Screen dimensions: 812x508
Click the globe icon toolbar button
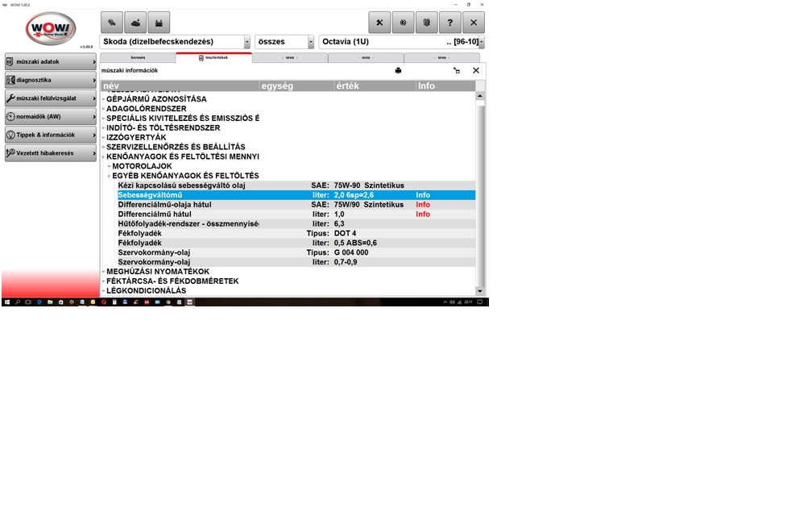tap(403, 23)
